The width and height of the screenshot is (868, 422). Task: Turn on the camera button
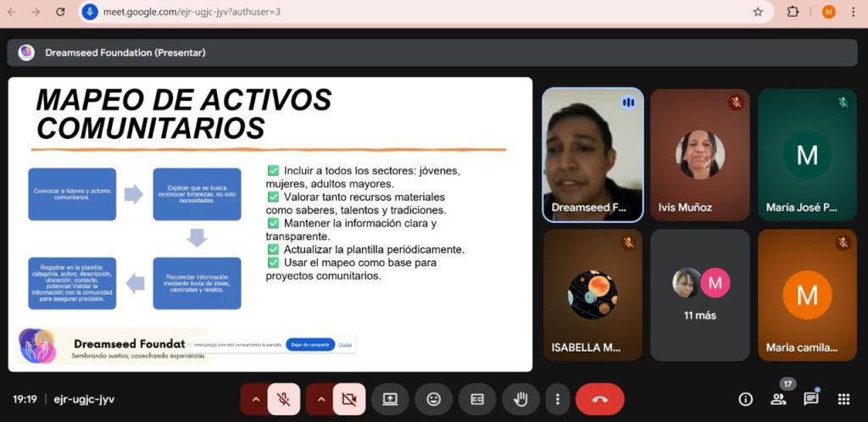point(348,399)
